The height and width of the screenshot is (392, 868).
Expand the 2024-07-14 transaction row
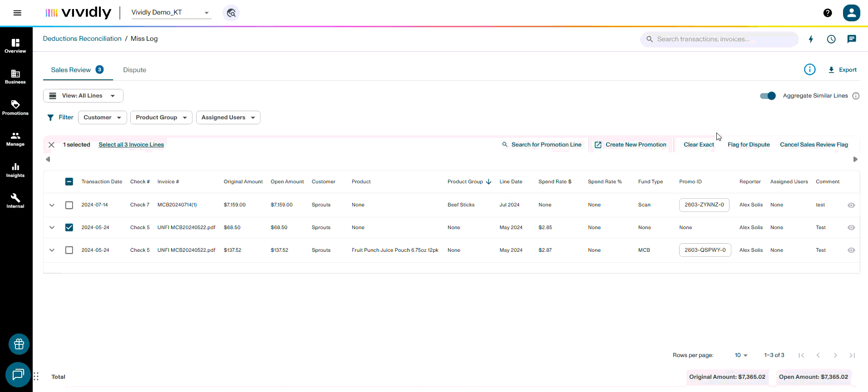point(52,205)
